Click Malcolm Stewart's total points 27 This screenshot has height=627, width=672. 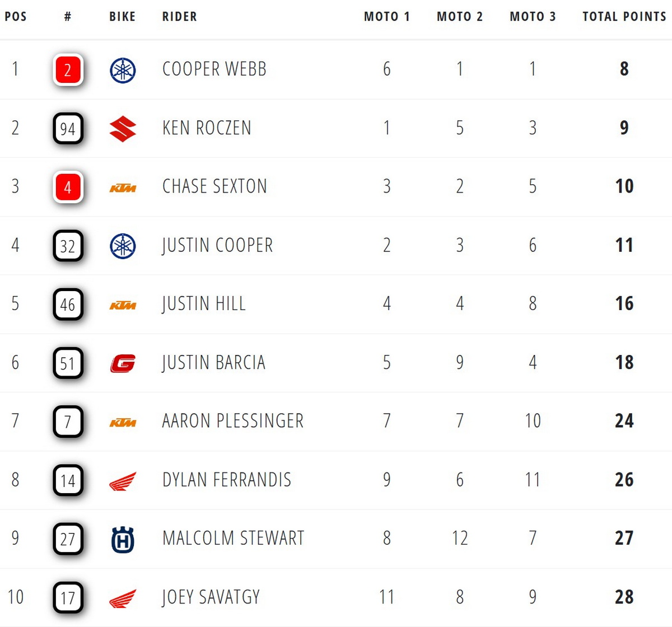click(x=624, y=537)
